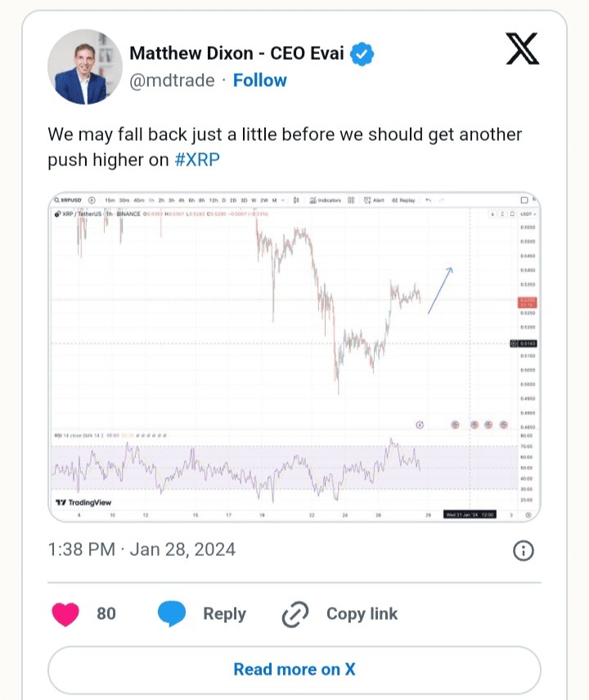Click the 80 likes count

[x=106, y=614]
